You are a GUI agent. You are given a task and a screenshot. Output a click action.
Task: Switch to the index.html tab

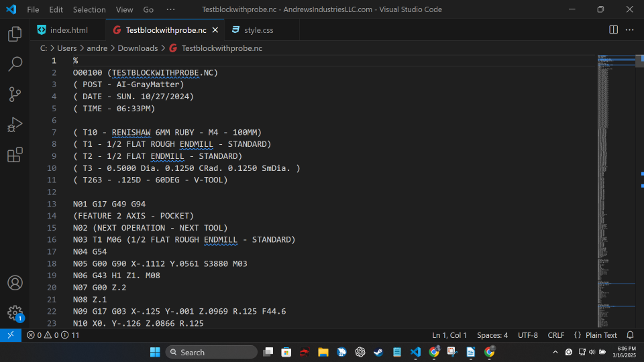(68, 30)
